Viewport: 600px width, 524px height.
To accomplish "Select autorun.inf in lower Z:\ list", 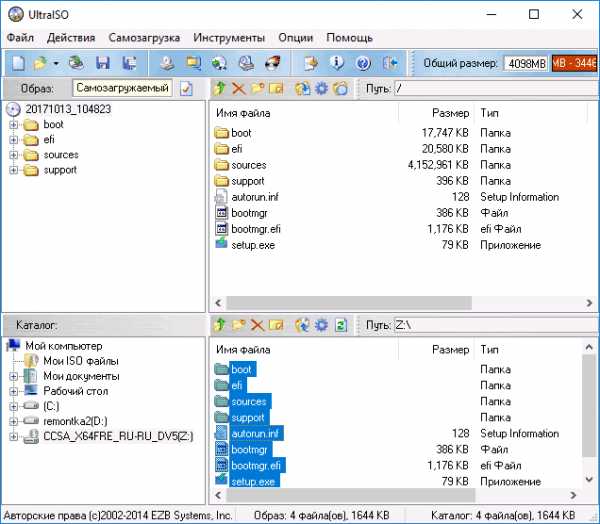I will click(255, 434).
